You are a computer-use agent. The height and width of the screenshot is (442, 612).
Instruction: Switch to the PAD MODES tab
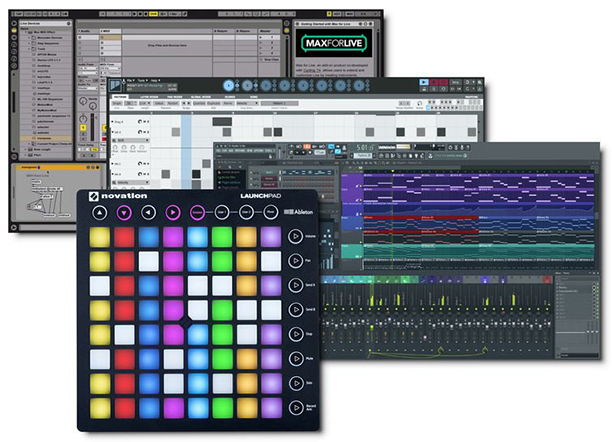coord(175,97)
